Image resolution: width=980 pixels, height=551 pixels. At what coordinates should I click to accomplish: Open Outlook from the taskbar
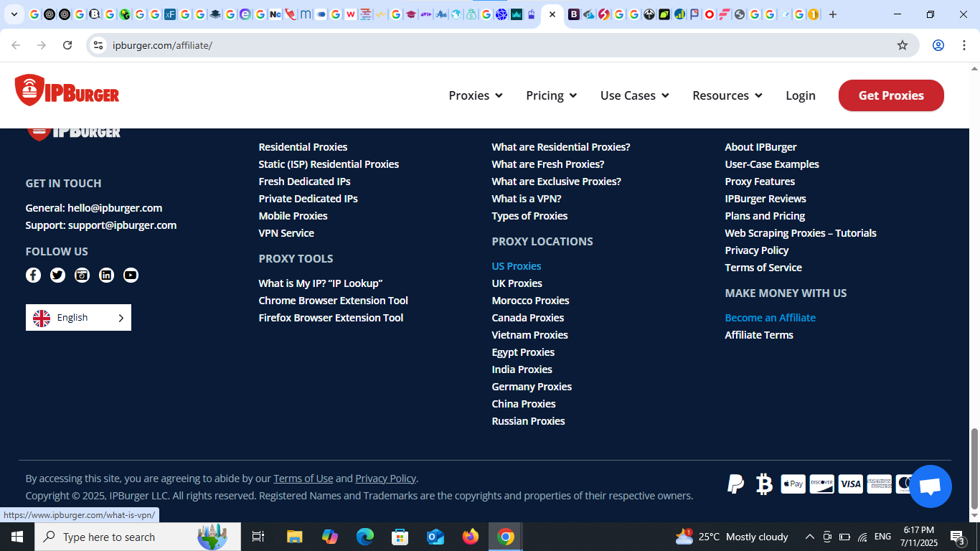(x=435, y=537)
